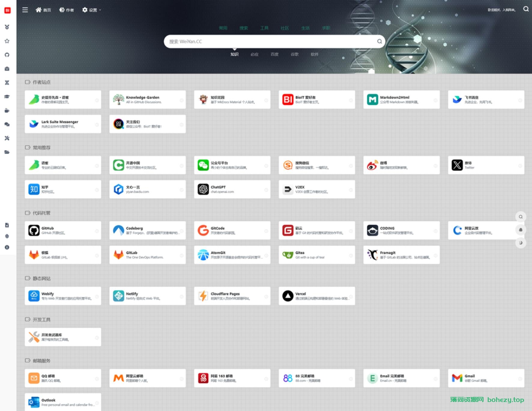Click the chat bubbles sidebar icon
This screenshot has width=532, height=411.
[x=7, y=124]
